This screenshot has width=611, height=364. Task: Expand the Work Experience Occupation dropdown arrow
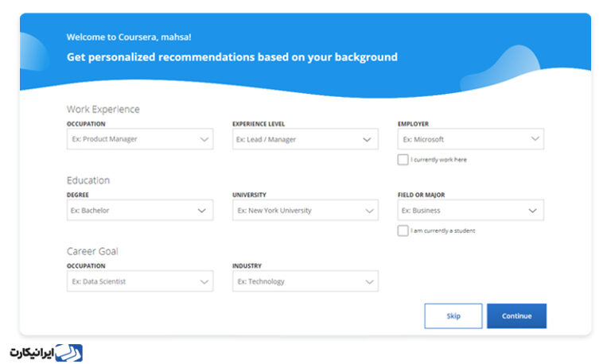[202, 139]
